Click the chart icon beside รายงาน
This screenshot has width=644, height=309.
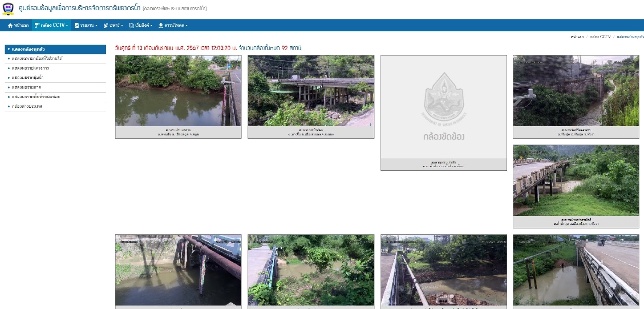77,25
